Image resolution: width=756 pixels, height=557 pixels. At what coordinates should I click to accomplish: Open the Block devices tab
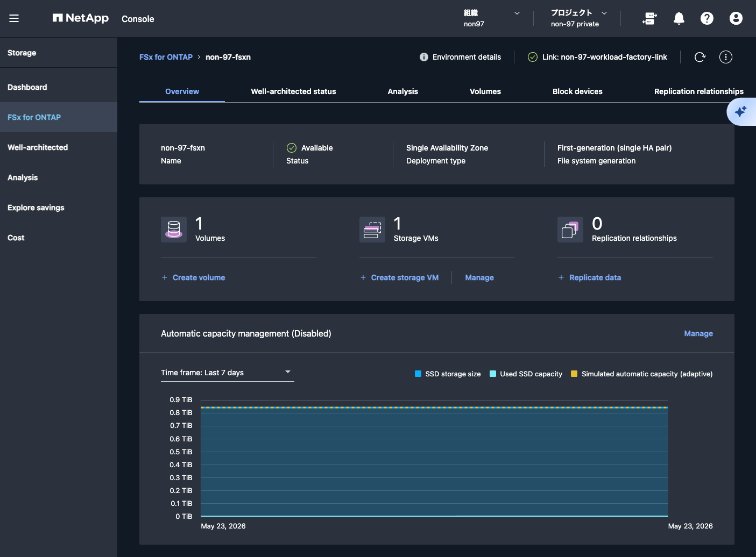click(577, 91)
